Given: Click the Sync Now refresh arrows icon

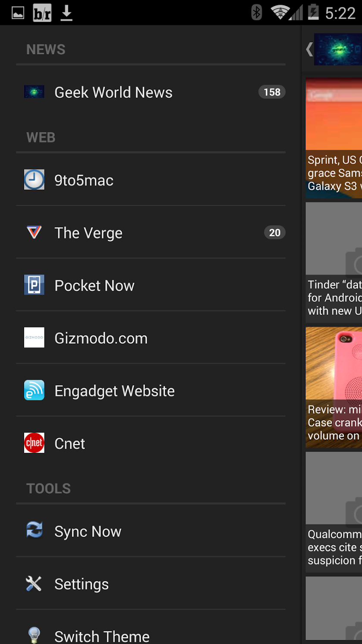Looking at the screenshot, I should click(x=34, y=531).
